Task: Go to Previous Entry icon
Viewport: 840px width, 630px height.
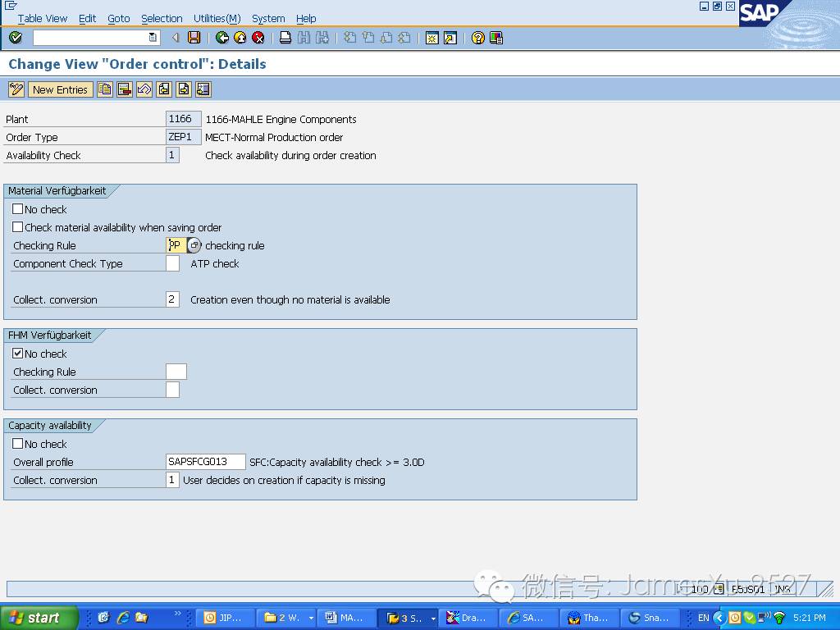Action: tap(164, 89)
